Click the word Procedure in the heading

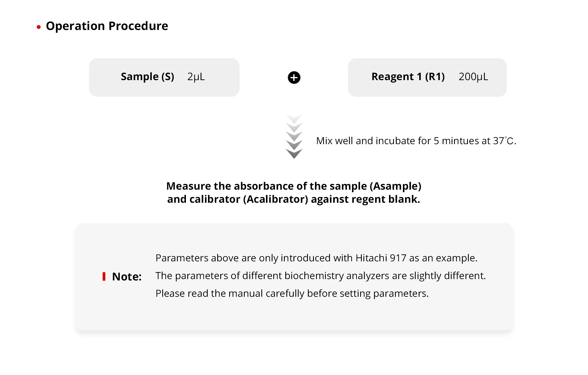pyautogui.click(x=138, y=26)
